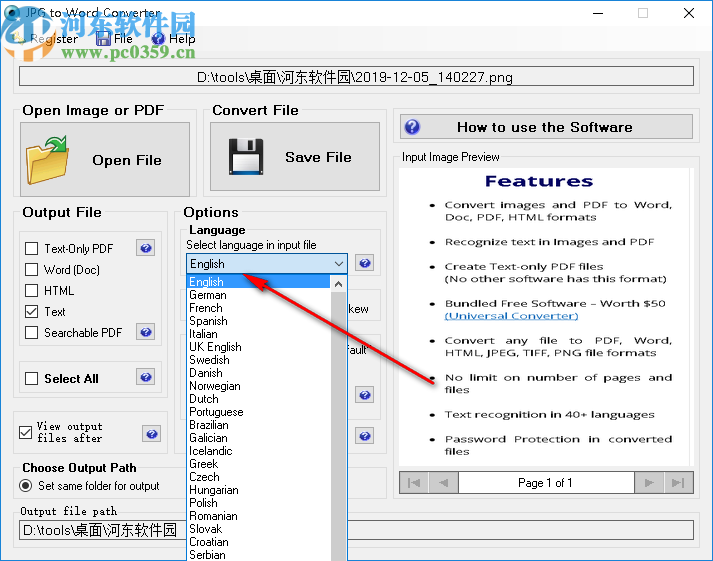Go to first page in preview
Screen dimensions: 713x561
[414, 483]
